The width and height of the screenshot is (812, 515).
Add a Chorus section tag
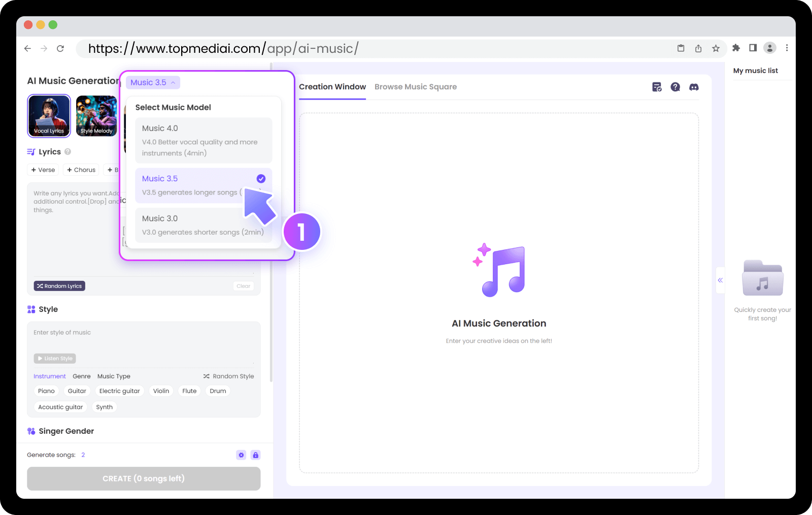[81, 170]
